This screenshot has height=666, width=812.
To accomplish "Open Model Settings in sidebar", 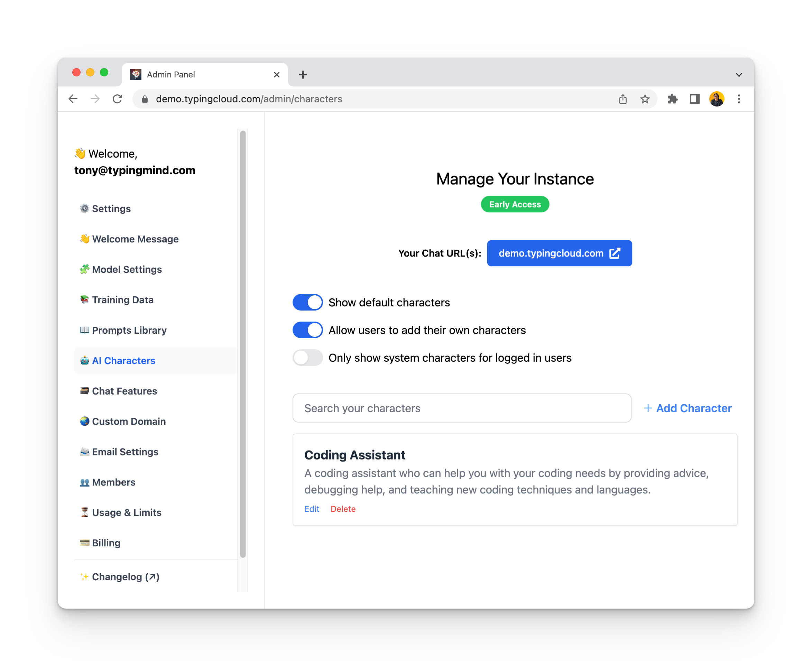I will (127, 269).
